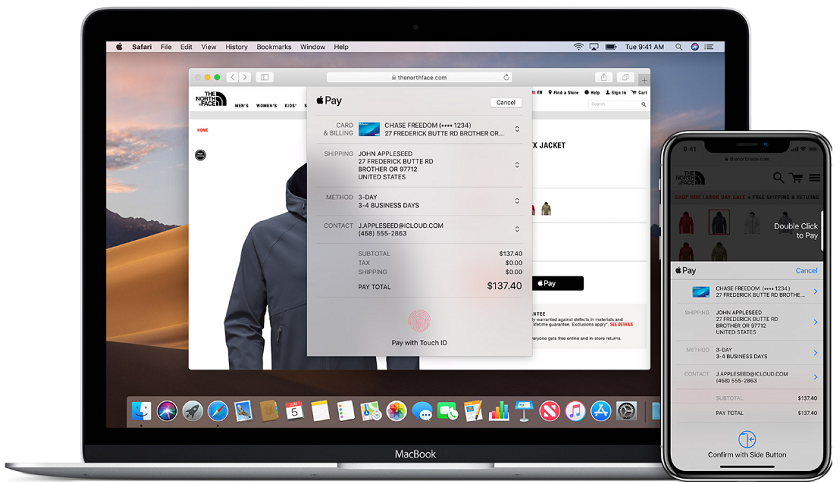Open the Bookmarks menu
This screenshot has height=482, width=840.
(x=274, y=47)
